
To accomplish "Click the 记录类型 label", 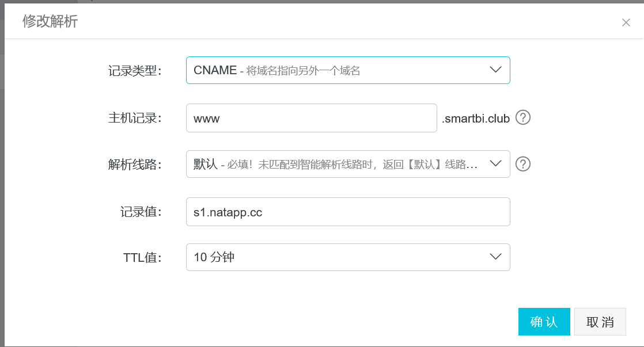I will click(x=135, y=71).
